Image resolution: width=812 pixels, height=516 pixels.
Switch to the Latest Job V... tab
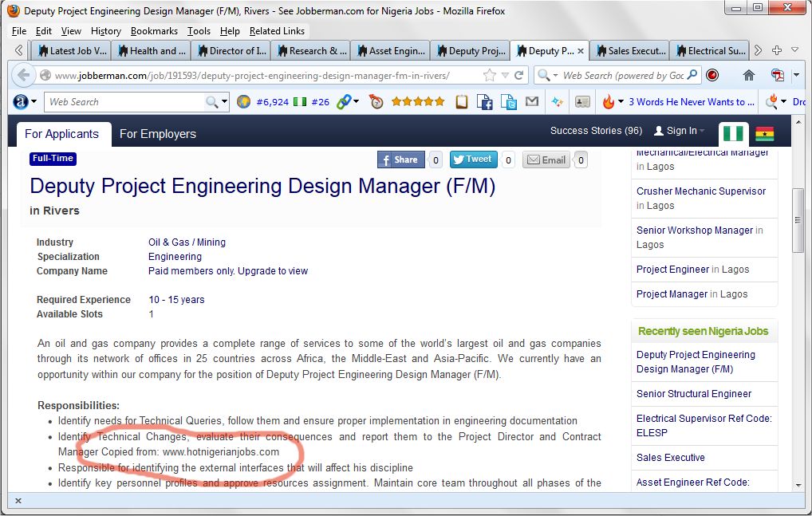click(72, 51)
